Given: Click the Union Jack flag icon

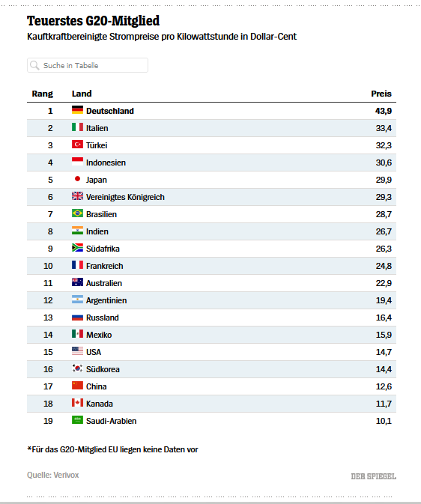Looking at the screenshot, I should (77, 196).
